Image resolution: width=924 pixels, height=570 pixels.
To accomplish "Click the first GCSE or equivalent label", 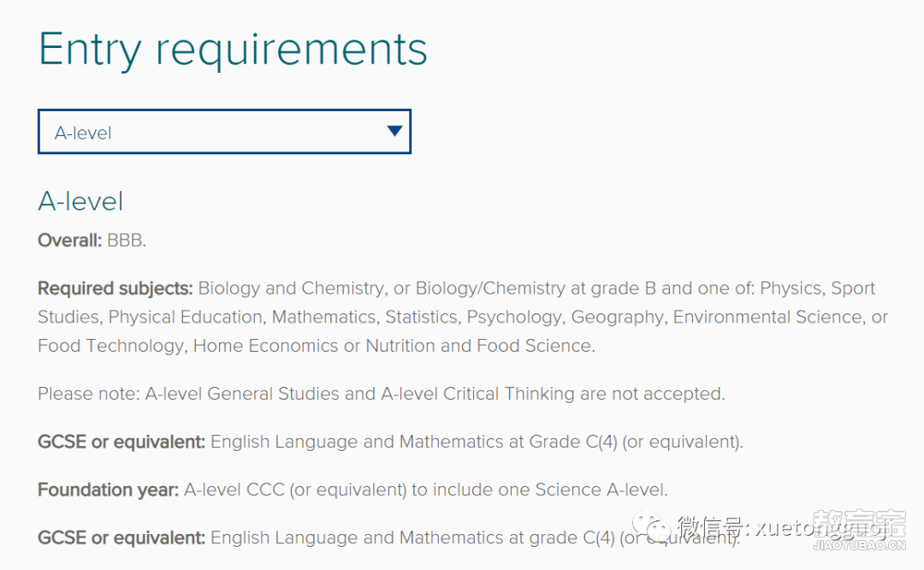I will 121,442.
